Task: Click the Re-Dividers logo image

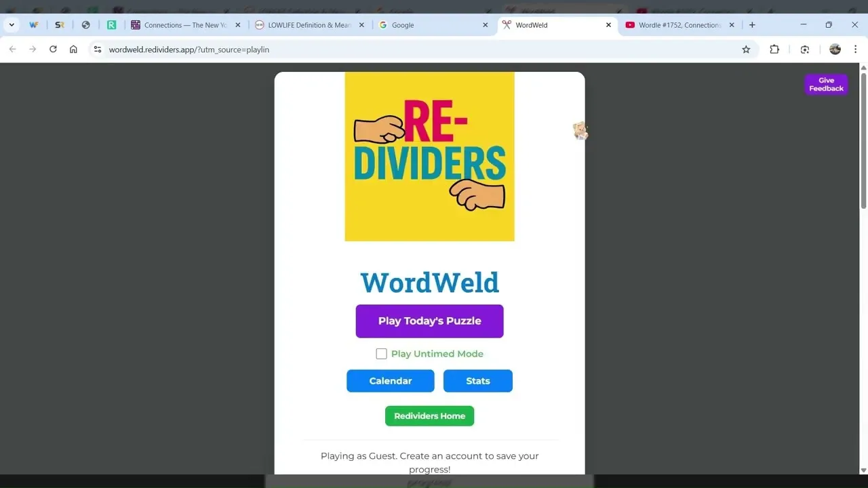Action: (429, 157)
